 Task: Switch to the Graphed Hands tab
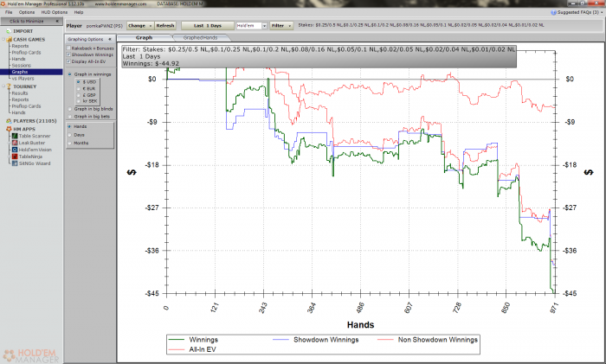click(200, 38)
